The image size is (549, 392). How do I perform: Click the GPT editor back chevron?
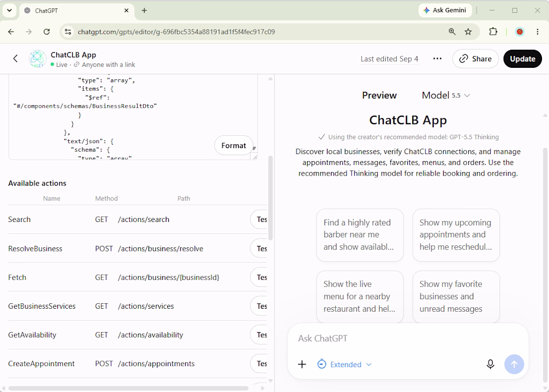(15, 58)
